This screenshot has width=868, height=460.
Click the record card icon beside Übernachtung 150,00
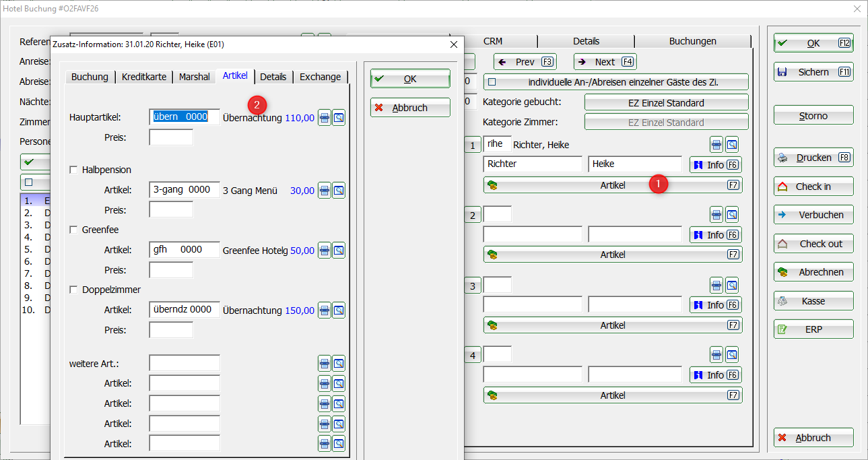pos(325,310)
